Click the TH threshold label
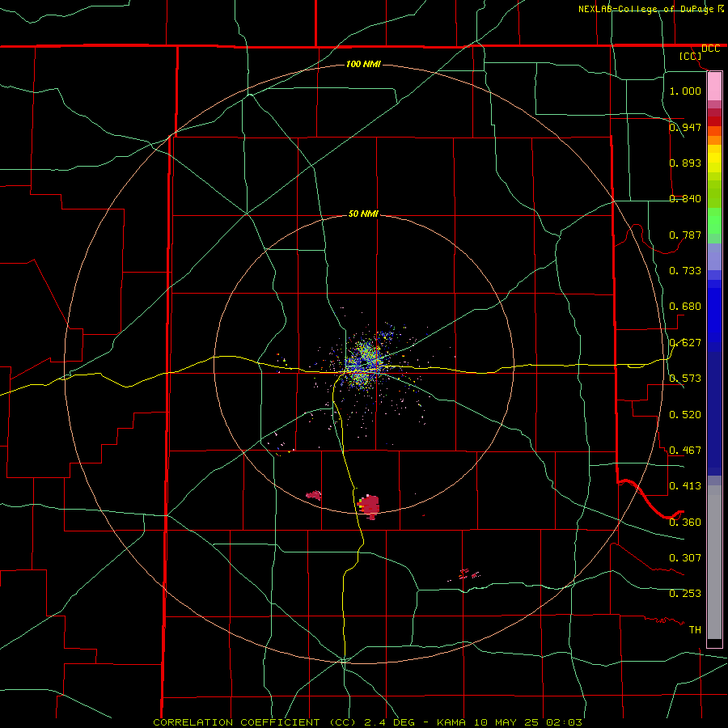The height and width of the screenshot is (728, 728). click(695, 629)
